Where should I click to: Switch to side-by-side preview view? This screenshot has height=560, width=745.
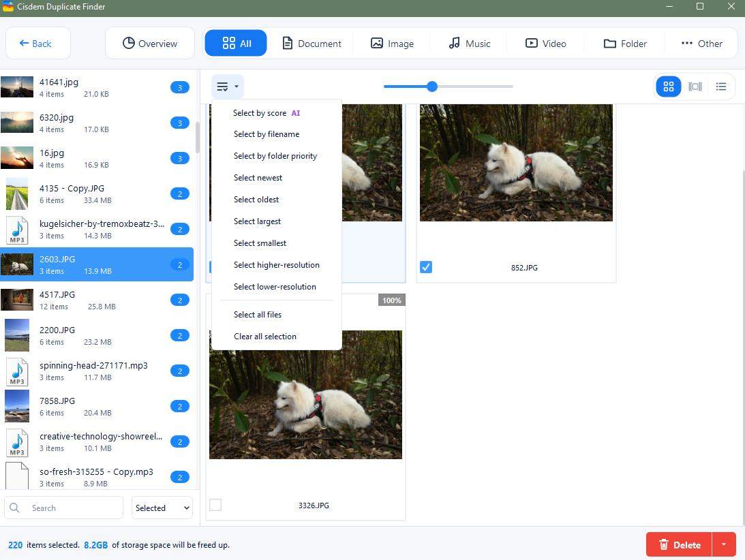pyautogui.click(x=695, y=87)
